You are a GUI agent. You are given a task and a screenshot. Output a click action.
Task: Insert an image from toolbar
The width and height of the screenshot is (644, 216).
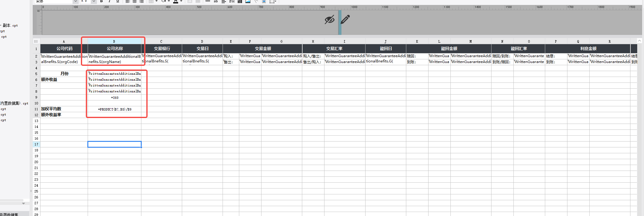pos(248,1)
